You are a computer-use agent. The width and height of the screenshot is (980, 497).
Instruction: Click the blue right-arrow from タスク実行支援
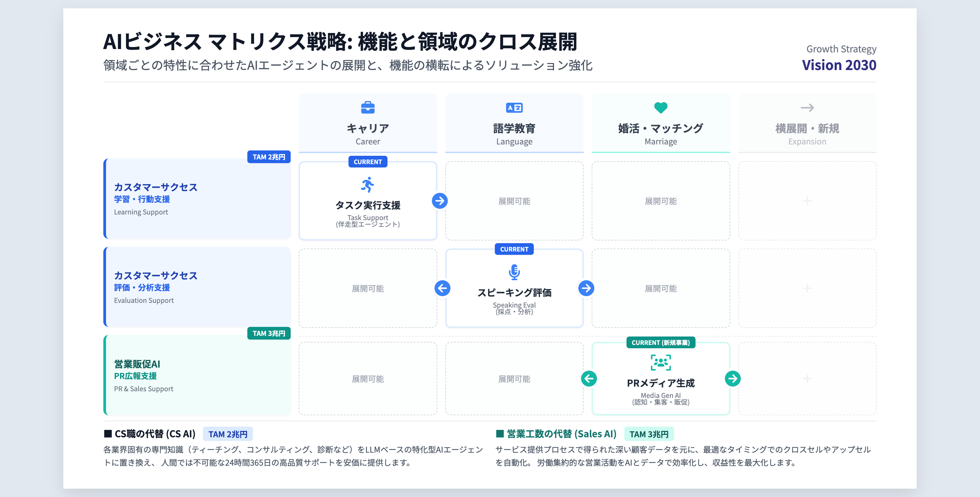[440, 200]
